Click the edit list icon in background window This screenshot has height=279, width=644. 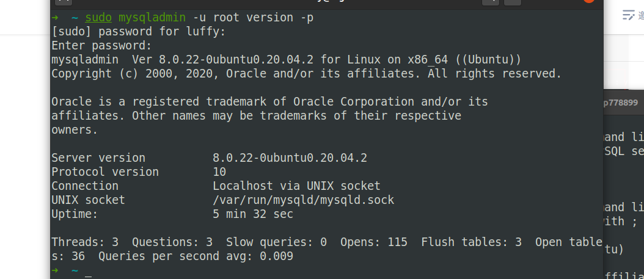pyautogui.click(x=628, y=16)
